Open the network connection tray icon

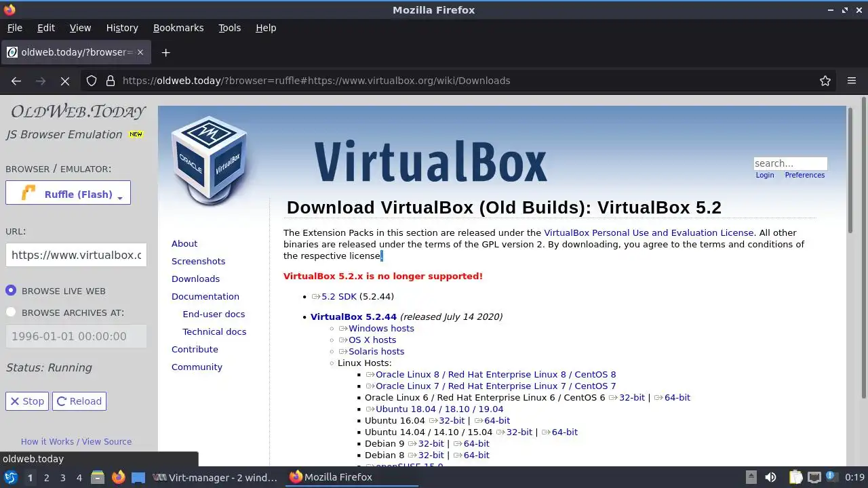point(814,477)
